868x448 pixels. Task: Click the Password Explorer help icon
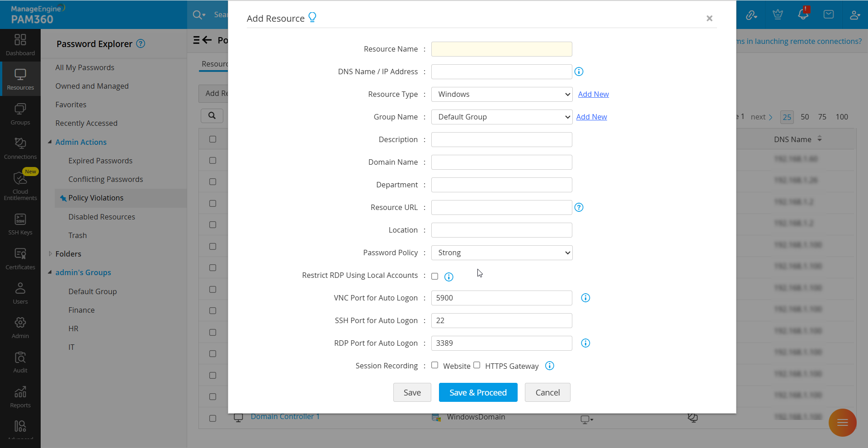click(x=141, y=43)
